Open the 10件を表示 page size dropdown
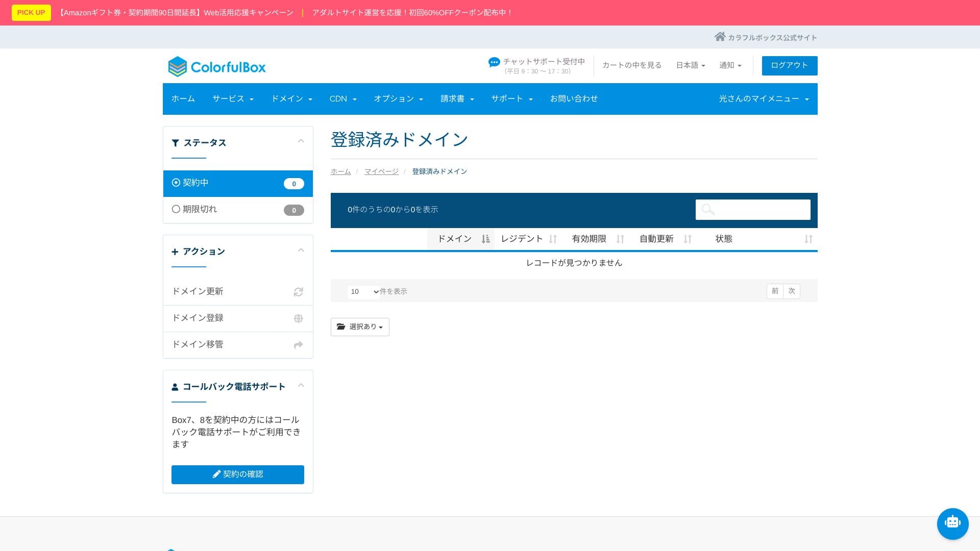 [x=363, y=292]
